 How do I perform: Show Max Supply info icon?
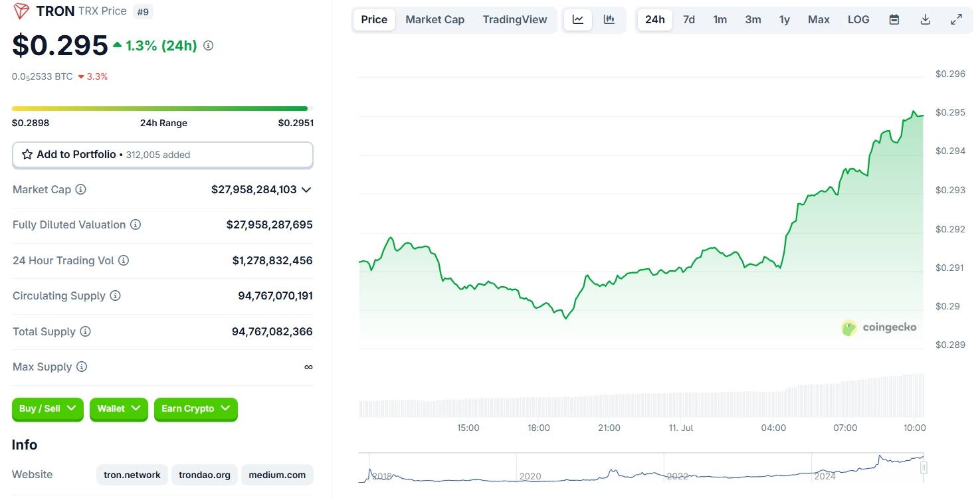[x=82, y=367]
